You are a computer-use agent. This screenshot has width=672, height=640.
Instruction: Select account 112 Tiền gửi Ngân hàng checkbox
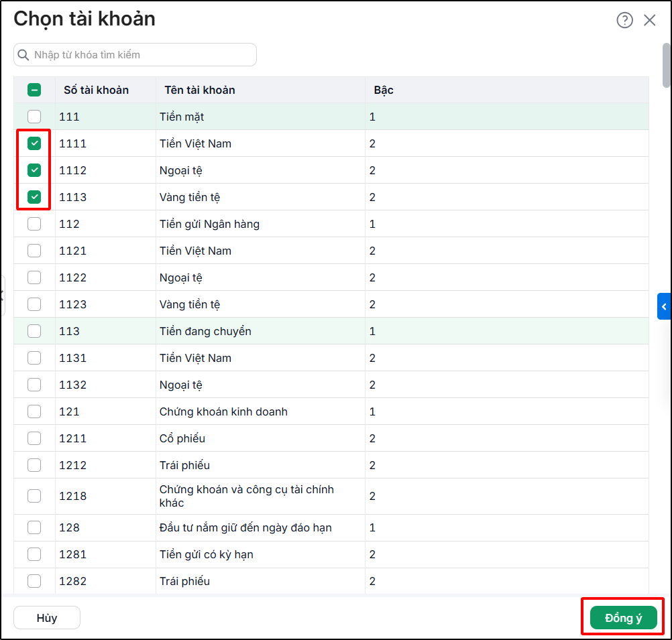pyautogui.click(x=34, y=224)
